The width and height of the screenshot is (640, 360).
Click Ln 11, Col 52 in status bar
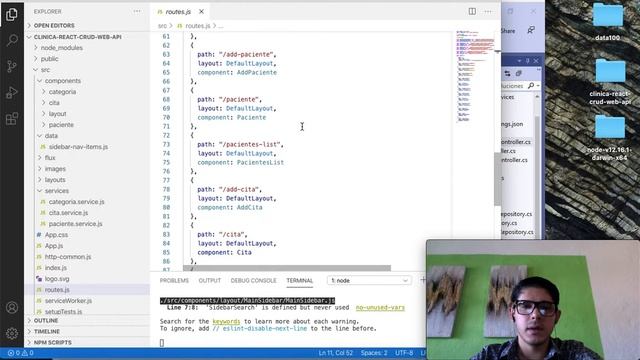click(335, 353)
